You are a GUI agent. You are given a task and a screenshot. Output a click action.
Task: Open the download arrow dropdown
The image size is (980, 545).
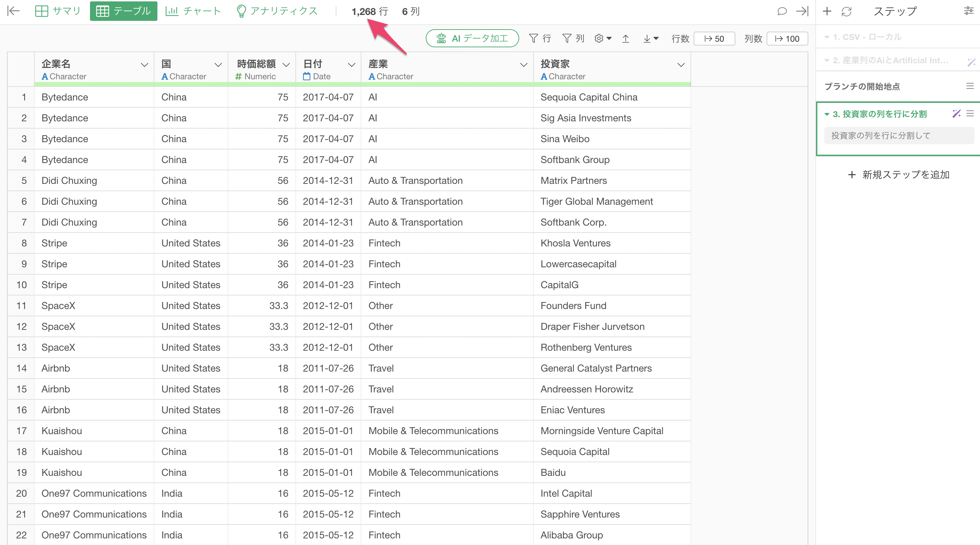click(651, 39)
